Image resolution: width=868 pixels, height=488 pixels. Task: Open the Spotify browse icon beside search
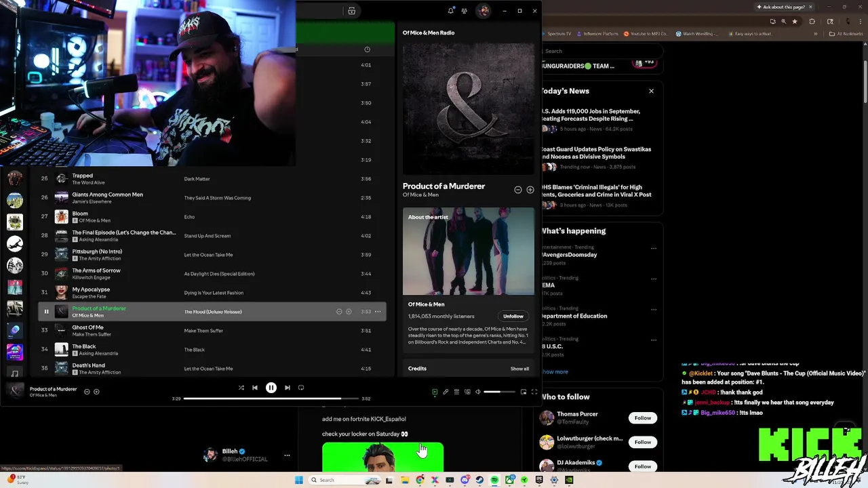(x=351, y=11)
